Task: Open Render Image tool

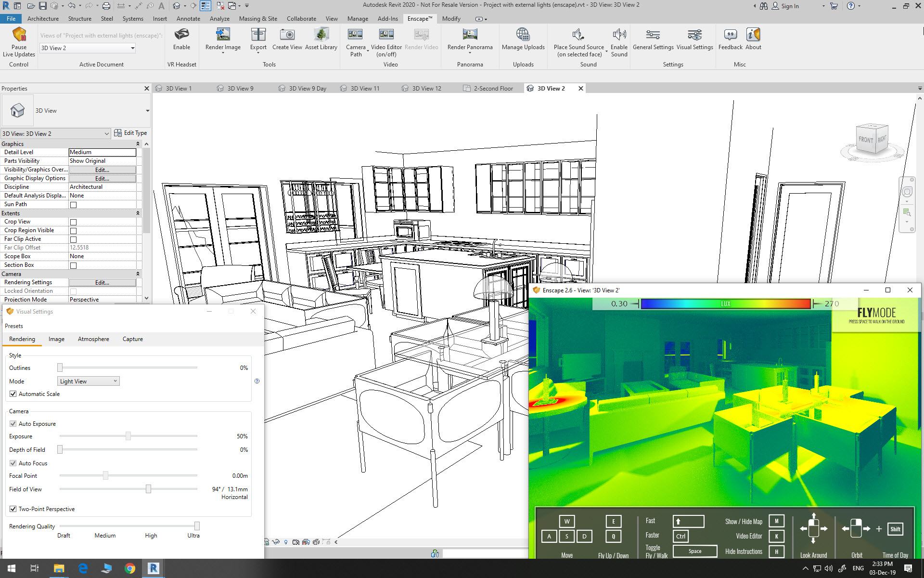Action: tap(223, 35)
